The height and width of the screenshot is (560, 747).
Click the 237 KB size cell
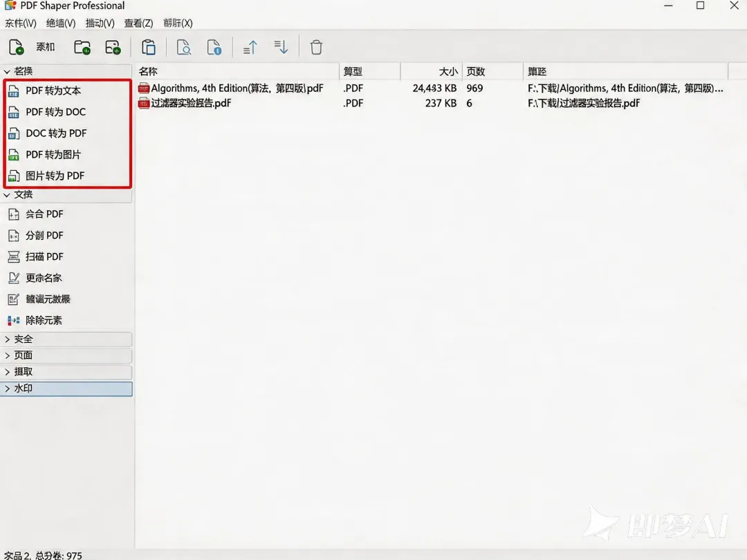coord(441,103)
